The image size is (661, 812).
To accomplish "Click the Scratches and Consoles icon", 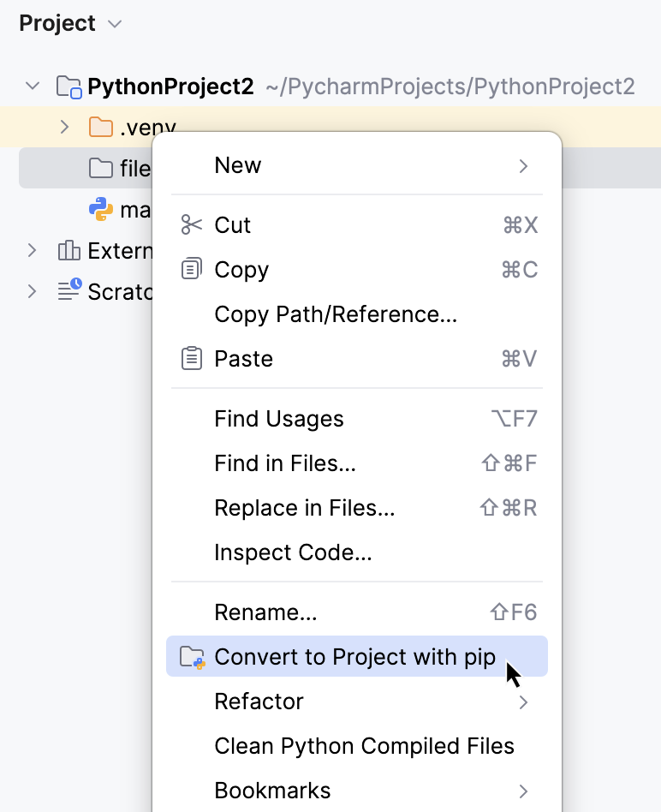I will pos(69,290).
